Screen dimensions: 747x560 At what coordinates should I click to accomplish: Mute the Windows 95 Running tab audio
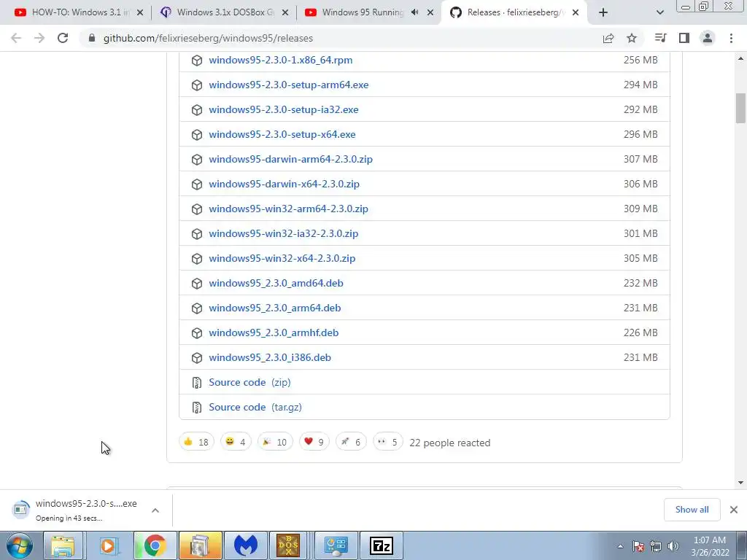(415, 12)
